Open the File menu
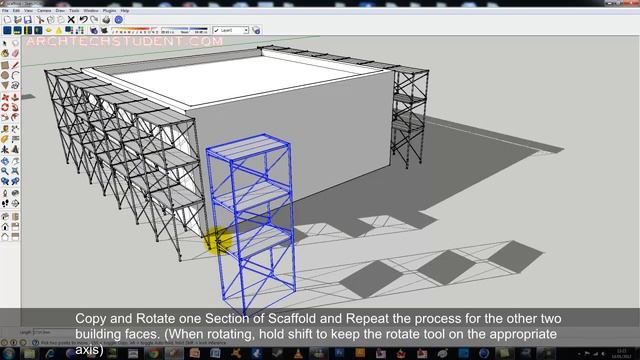The height and width of the screenshot is (360, 640). coord(5,11)
